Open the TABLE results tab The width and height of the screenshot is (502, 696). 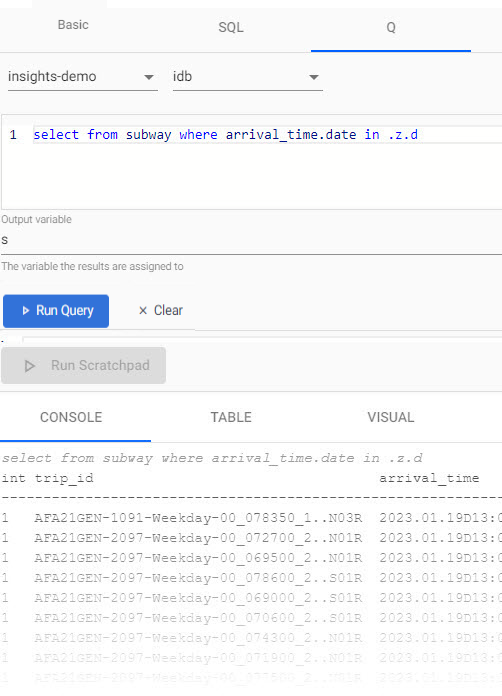(x=231, y=417)
